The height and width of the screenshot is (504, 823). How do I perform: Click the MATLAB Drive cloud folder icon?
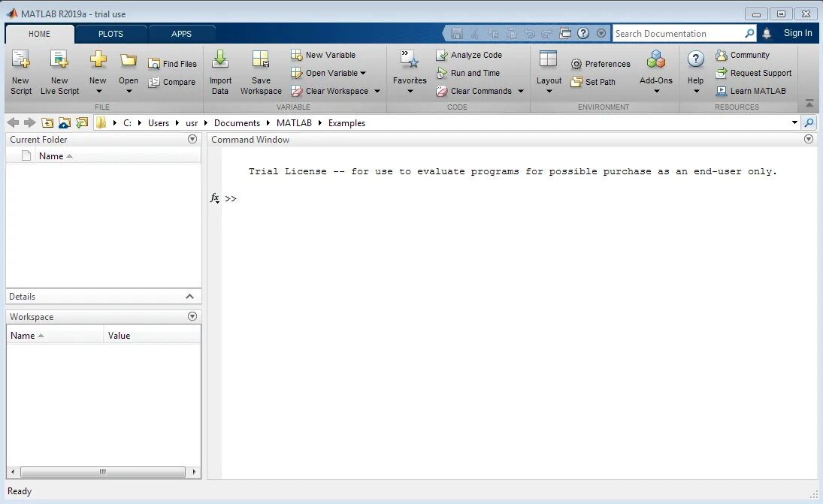65,122
